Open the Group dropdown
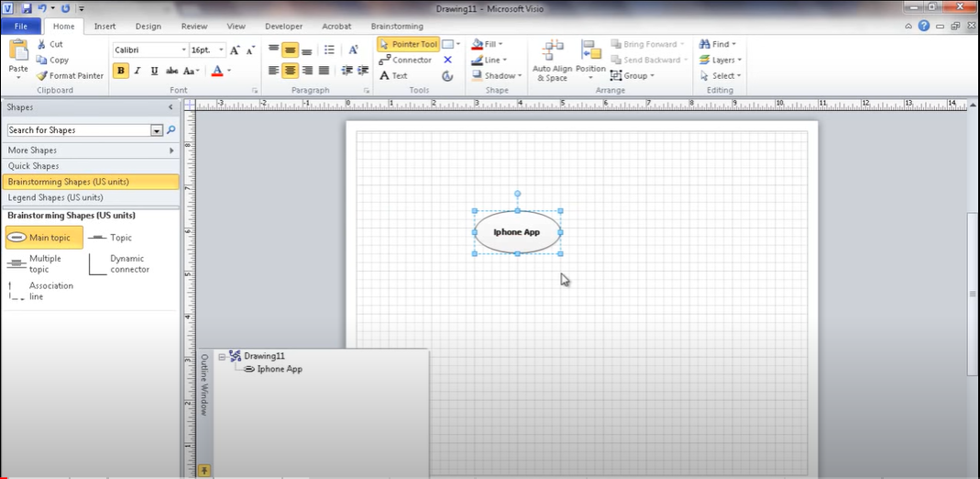Screen dimensions: 980x479 [632, 75]
